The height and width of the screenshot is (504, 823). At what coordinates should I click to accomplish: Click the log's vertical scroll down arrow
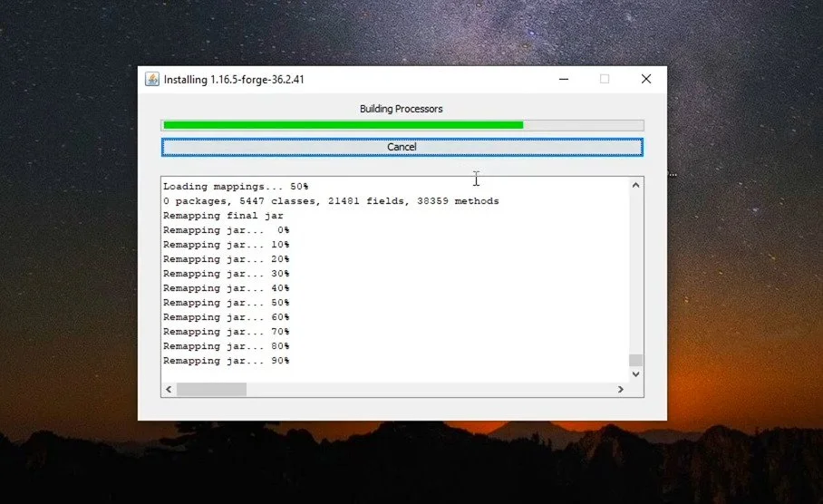coord(635,374)
